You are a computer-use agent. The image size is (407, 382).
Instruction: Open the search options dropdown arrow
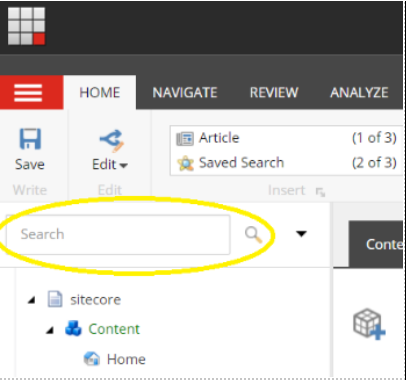click(301, 234)
